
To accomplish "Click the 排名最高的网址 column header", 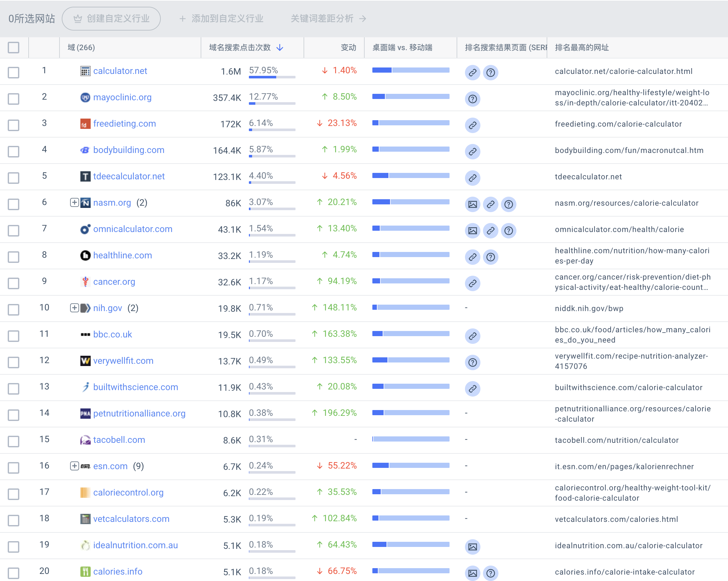I will pyautogui.click(x=581, y=47).
